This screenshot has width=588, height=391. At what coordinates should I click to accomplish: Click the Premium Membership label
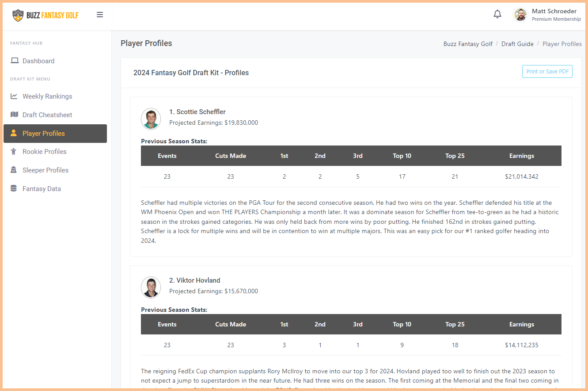[x=556, y=19]
